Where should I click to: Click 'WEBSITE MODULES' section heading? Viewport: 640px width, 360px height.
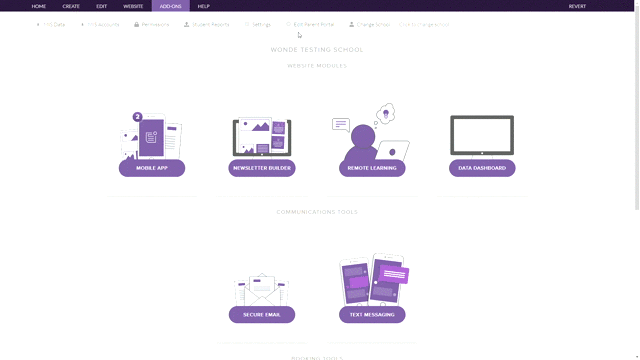pos(317,66)
